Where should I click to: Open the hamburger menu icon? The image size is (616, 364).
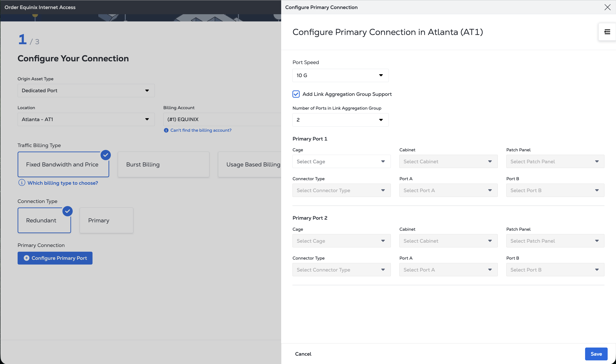(x=607, y=32)
